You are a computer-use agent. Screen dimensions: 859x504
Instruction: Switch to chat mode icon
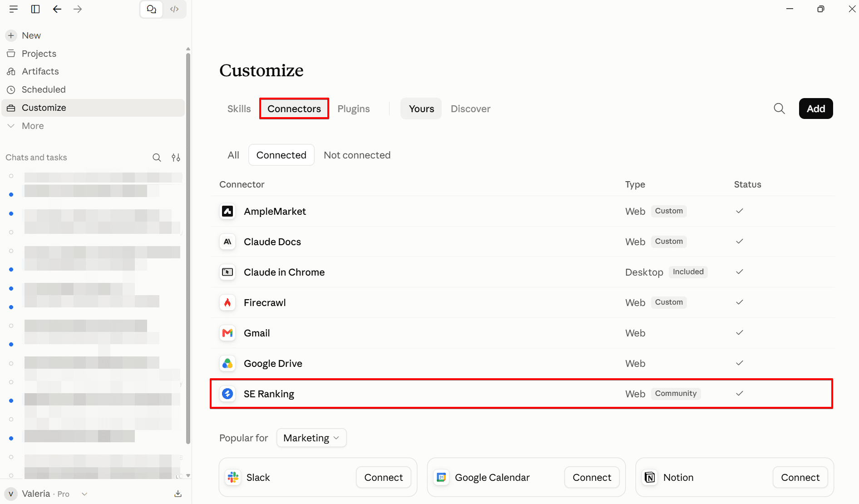[152, 9]
